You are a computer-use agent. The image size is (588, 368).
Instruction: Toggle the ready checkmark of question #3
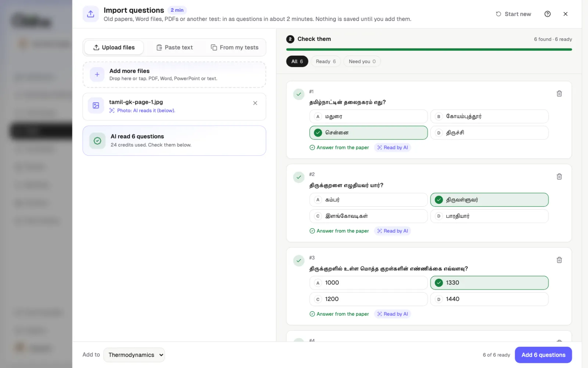(x=299, y=261)
